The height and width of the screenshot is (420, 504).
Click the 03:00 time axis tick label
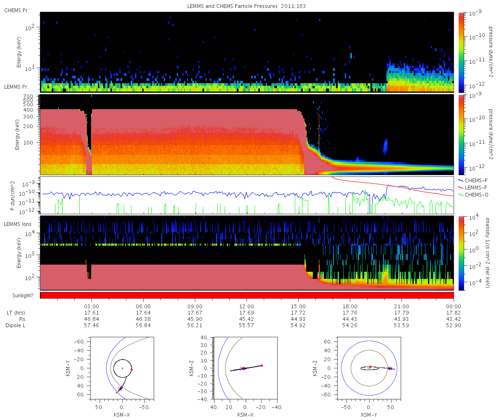(92, 307)
